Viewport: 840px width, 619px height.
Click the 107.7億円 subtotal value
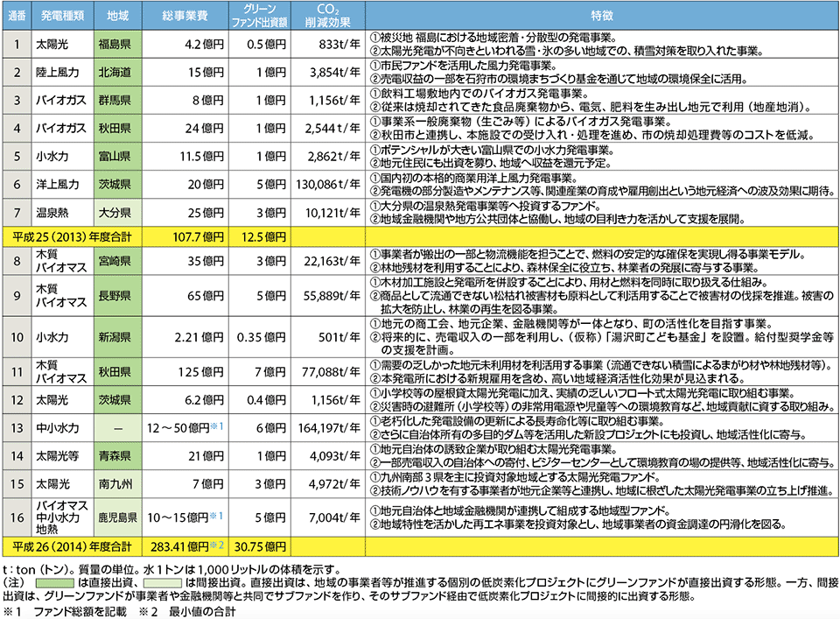(x=199, y=237)
